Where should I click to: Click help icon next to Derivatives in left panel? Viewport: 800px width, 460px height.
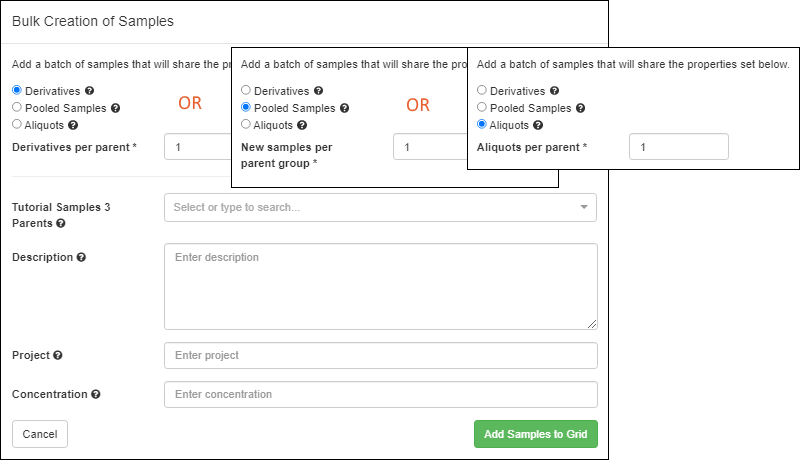click(90, 90)
